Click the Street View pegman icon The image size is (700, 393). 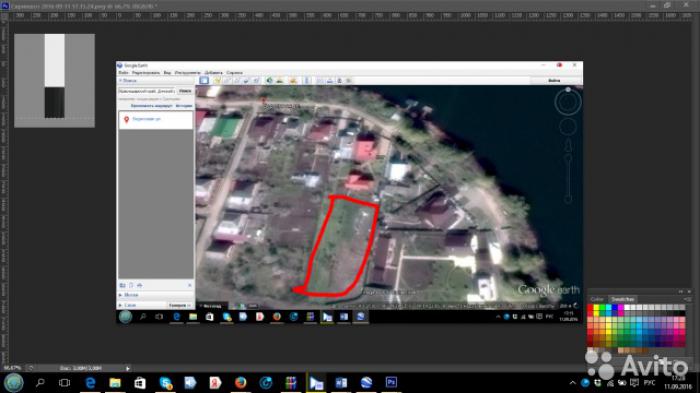[x=568, y=146]
